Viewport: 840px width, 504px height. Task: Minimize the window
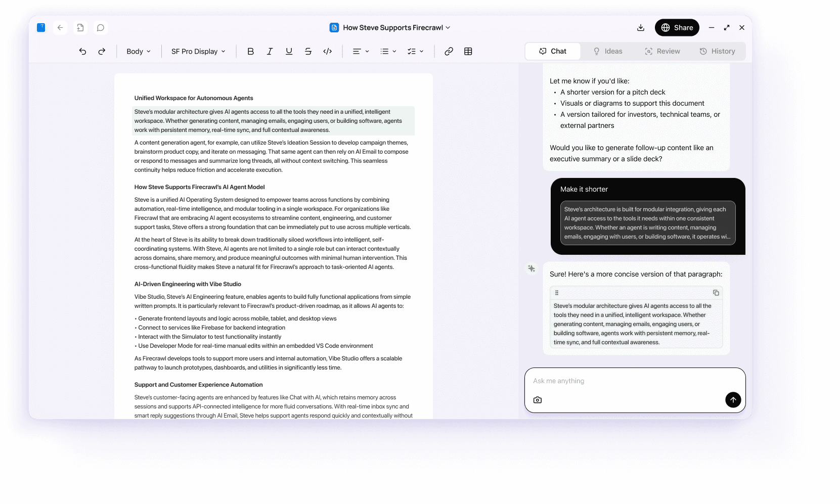click(x=712, y=28)
